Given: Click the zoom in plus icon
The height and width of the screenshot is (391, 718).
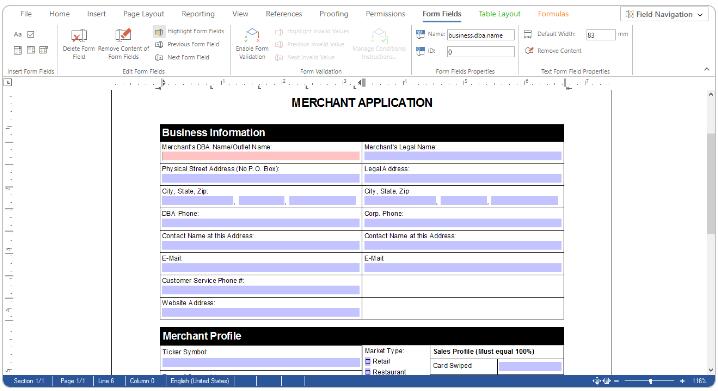Looking at the screenshot, I should (x=682, y=381).
